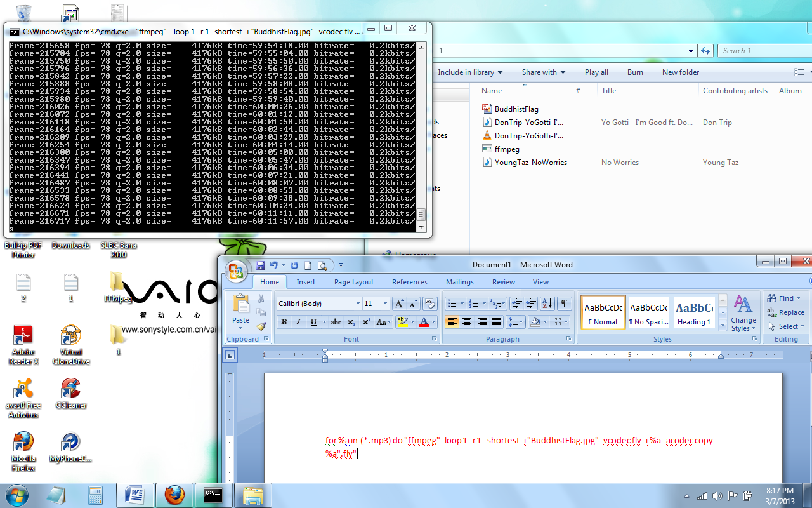Save the Word document from quick access toolbar
Viewport: 812px width, 508px height.
(x=260, y=265)
